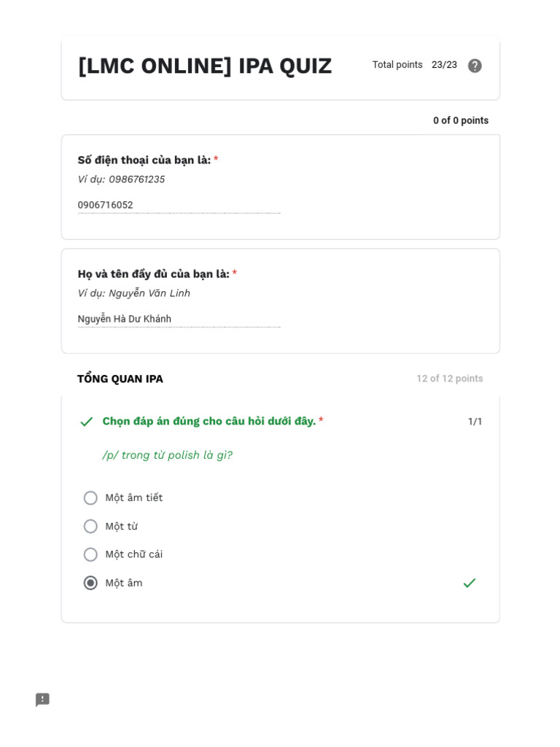560x747 pixels.
Task: Click the polish question text
Action: (x=167, y=455)
